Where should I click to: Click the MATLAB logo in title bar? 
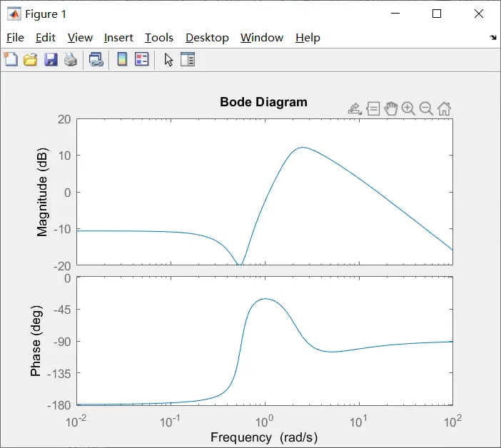pos(14,14)
